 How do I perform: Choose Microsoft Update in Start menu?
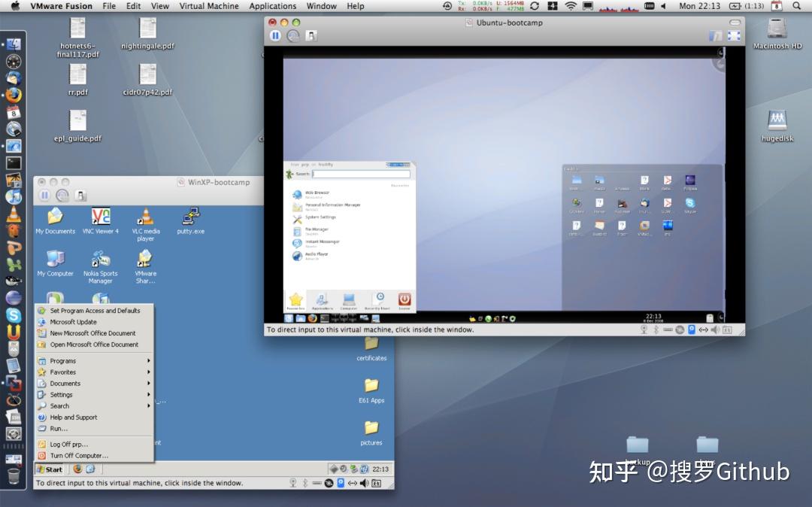coord(94,322)
